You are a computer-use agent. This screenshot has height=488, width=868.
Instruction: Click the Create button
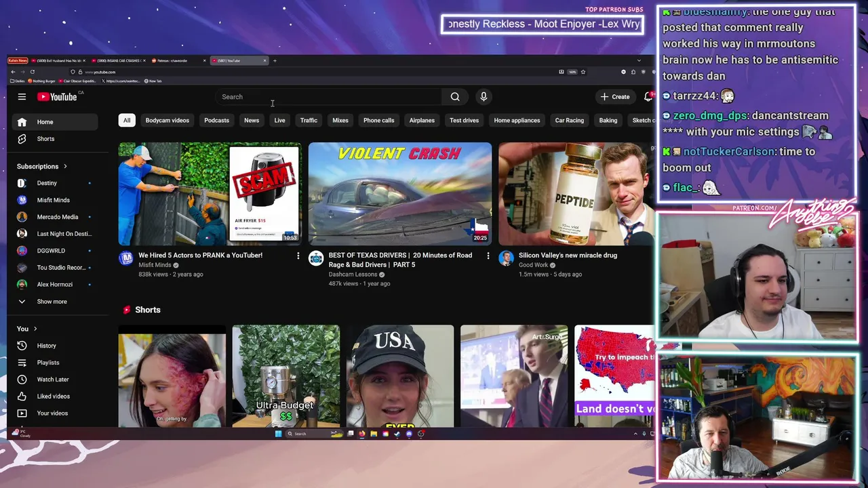615,97
